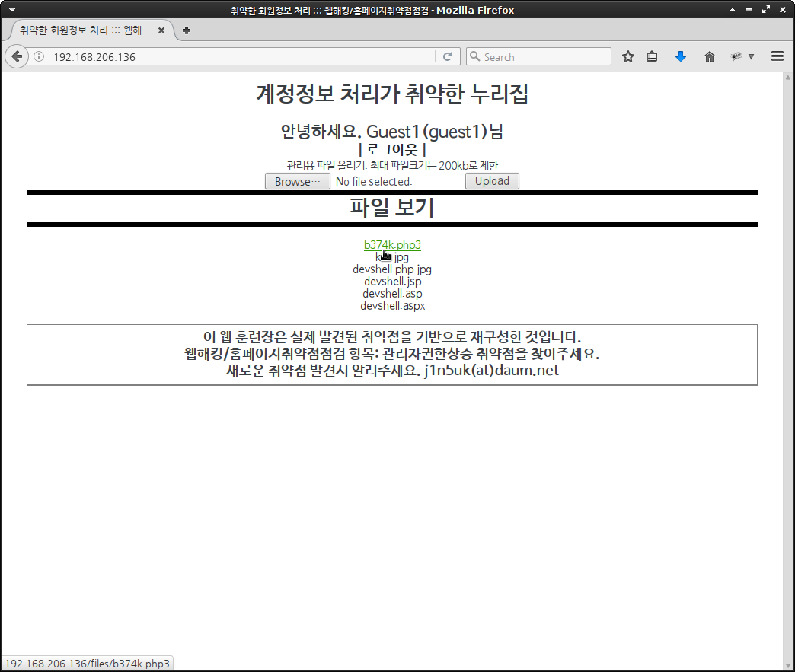Open a new tab with plus button

187,30
